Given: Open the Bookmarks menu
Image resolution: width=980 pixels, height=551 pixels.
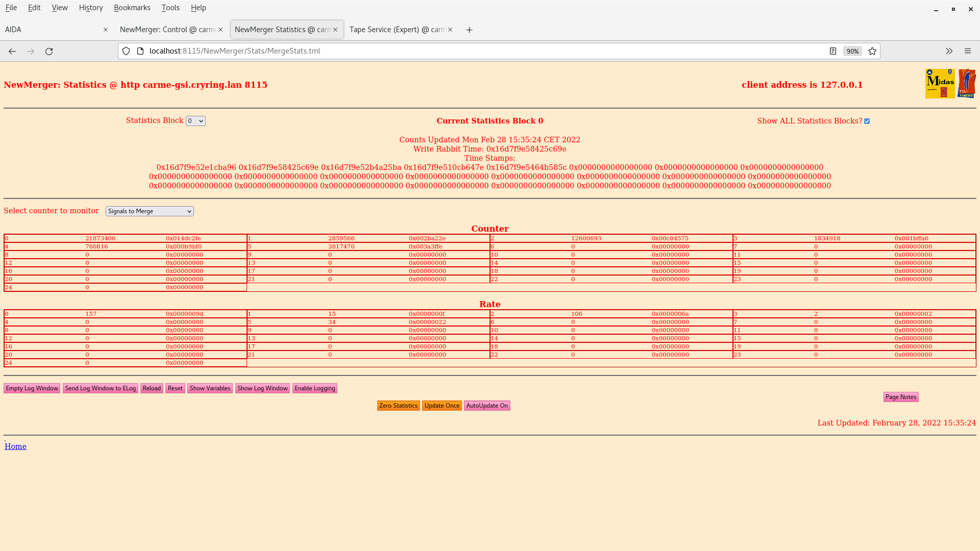Looking at the screenshot, I should pyautogui.click(x=132, y=8).
